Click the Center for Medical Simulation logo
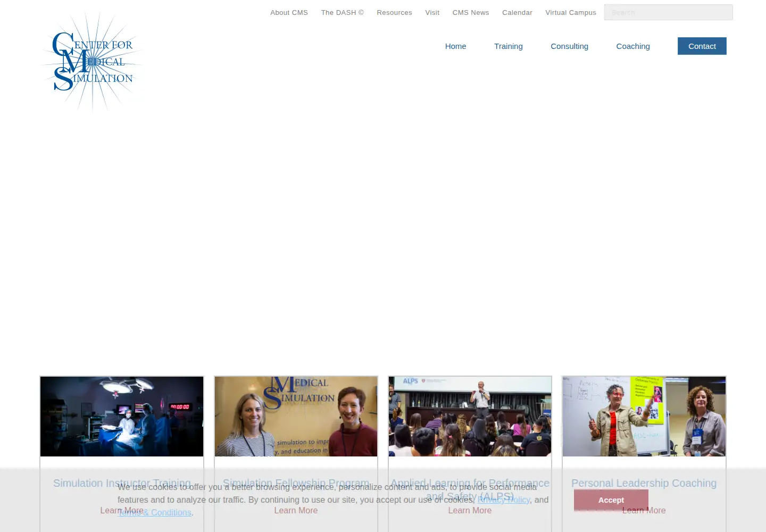766x532 pixels. pos(93,62)
